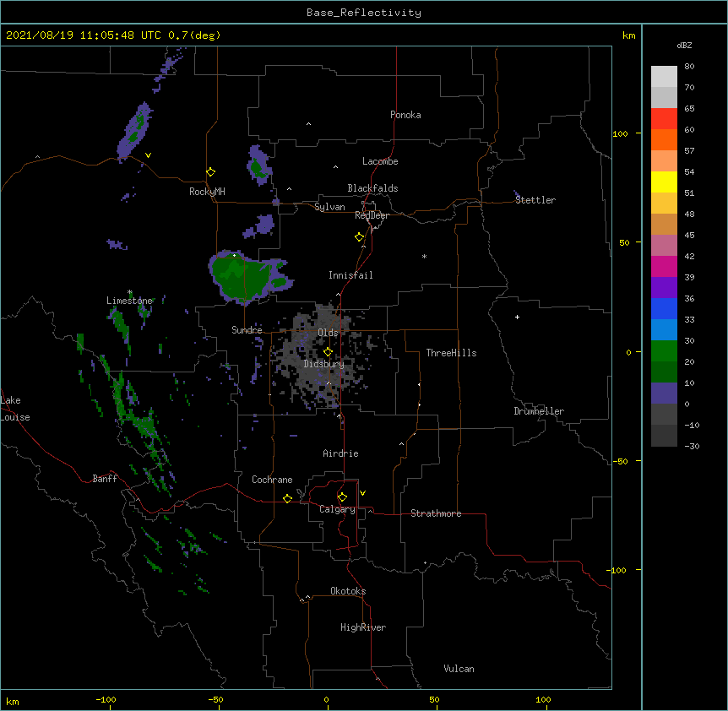Select the Calgary city label
Viewport: 728px width, 711px height.
pos(337,509)
